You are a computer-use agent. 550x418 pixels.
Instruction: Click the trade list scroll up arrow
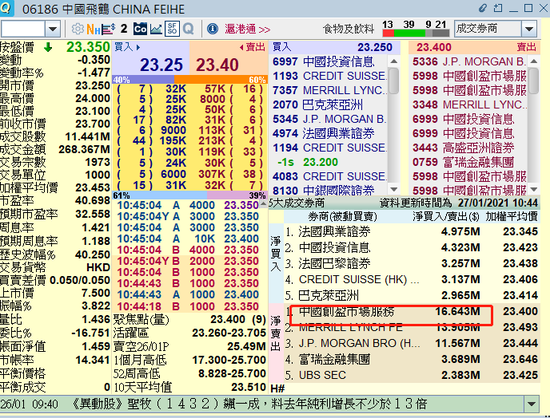[x=264, y=204]
